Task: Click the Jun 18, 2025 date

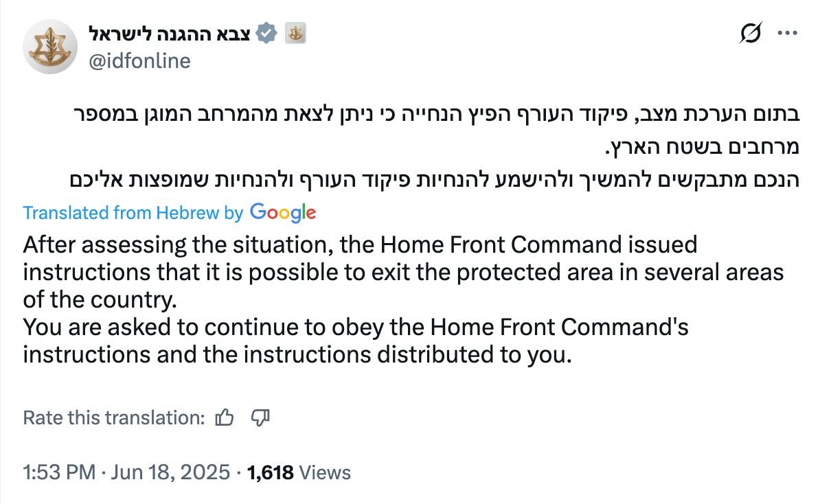Action: click(170, 472)
